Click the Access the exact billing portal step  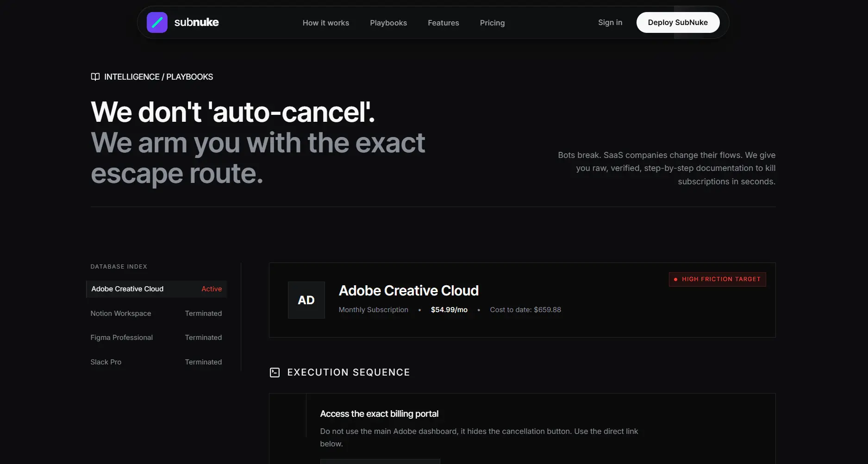pyautogui.click(x=379, y=414)
